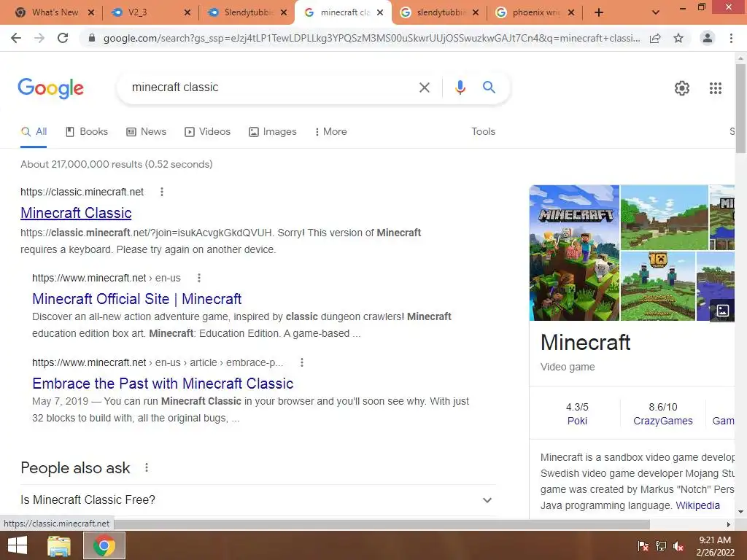Share this page icon in address bar
The height and width of the screenshot is (560, 747).
click(x=655, y=38)
